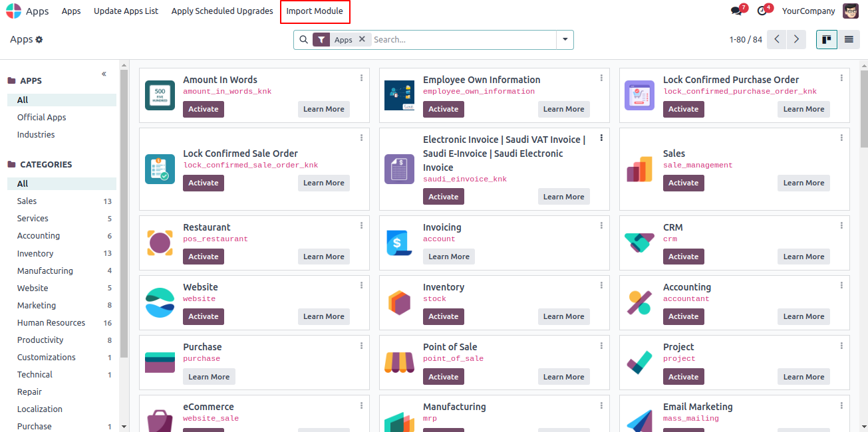Viewport: 868px width, 432px height.
Task: Select the Human Resources category filter
Action: point(62,323)
